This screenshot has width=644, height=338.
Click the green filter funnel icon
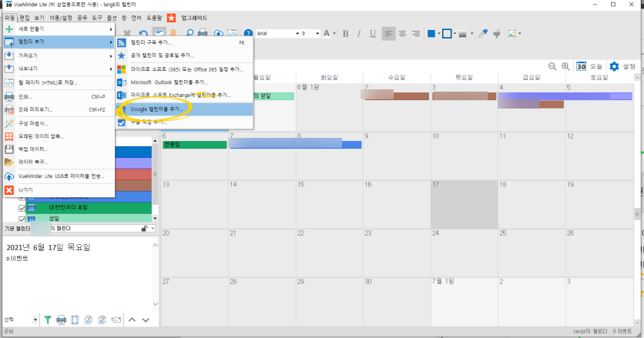point(48,320)
